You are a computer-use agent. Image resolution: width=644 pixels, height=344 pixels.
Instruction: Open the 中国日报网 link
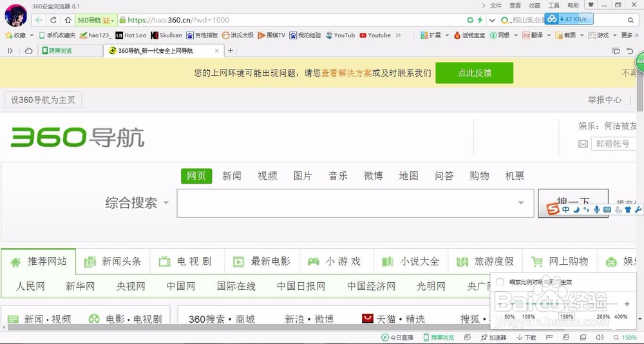click(x=301, y=286)
